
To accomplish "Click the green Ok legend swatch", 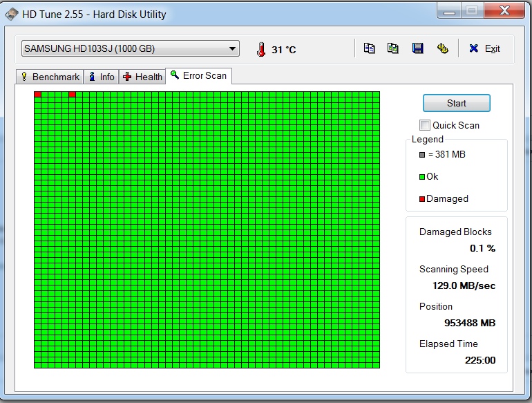I will coord(422,177).
